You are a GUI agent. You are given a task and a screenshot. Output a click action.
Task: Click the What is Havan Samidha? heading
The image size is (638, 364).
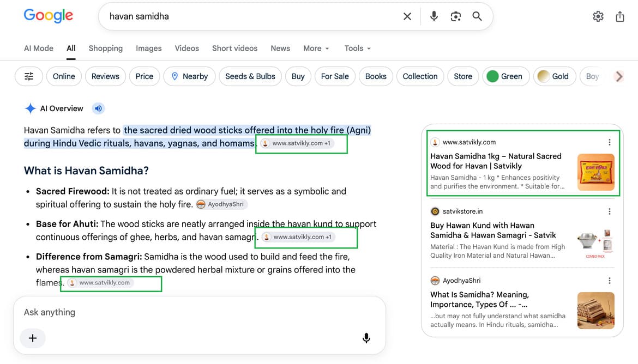86,171
